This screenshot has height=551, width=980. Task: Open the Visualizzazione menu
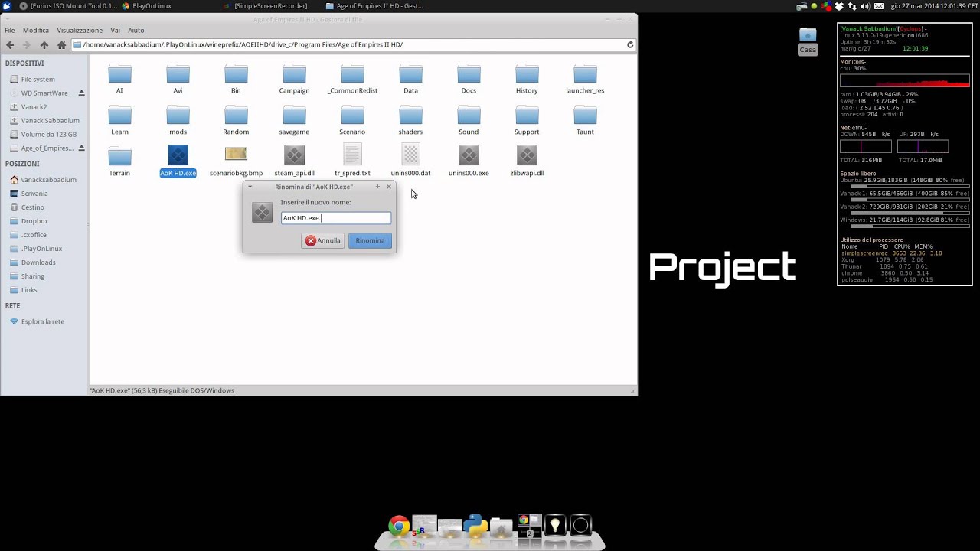[80, 31]
